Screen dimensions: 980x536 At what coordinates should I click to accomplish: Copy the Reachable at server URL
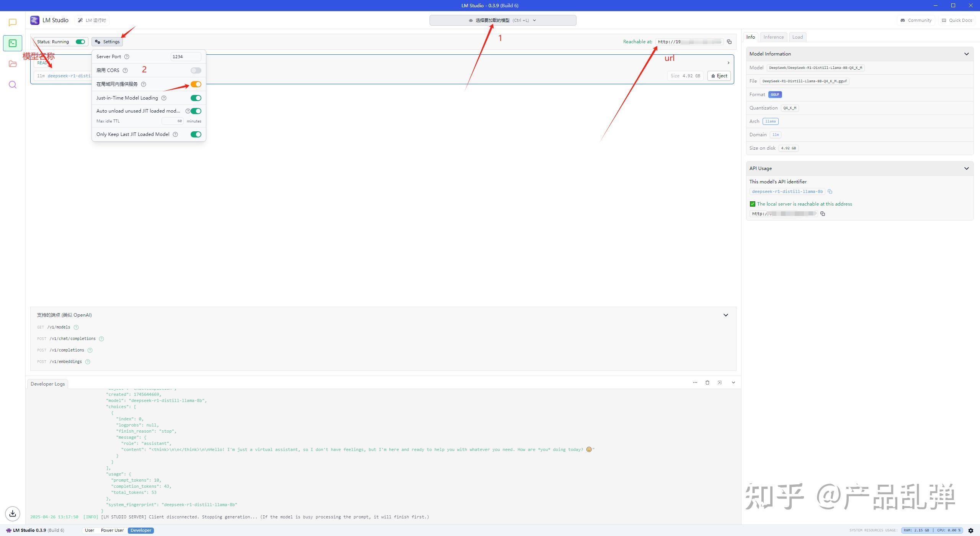tap(729, 42)
